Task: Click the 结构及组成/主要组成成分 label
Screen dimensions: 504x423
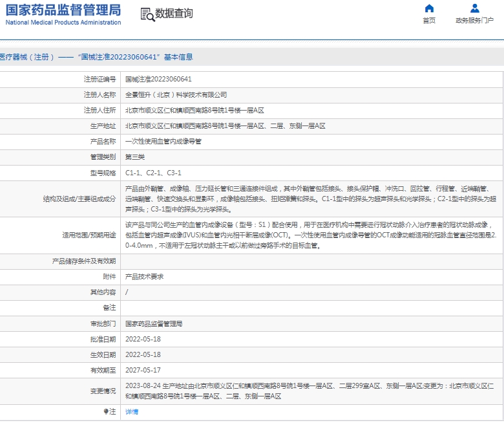Action: click(x=79, y=199)
